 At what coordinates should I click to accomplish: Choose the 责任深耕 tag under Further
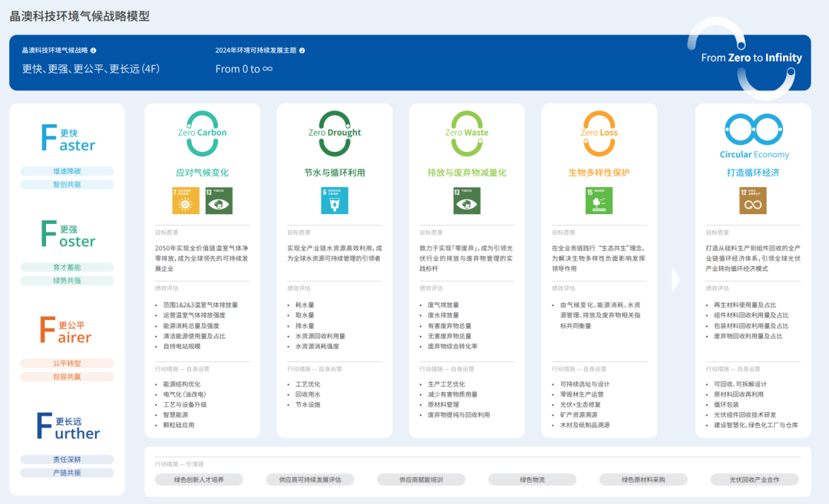(67, 460)
